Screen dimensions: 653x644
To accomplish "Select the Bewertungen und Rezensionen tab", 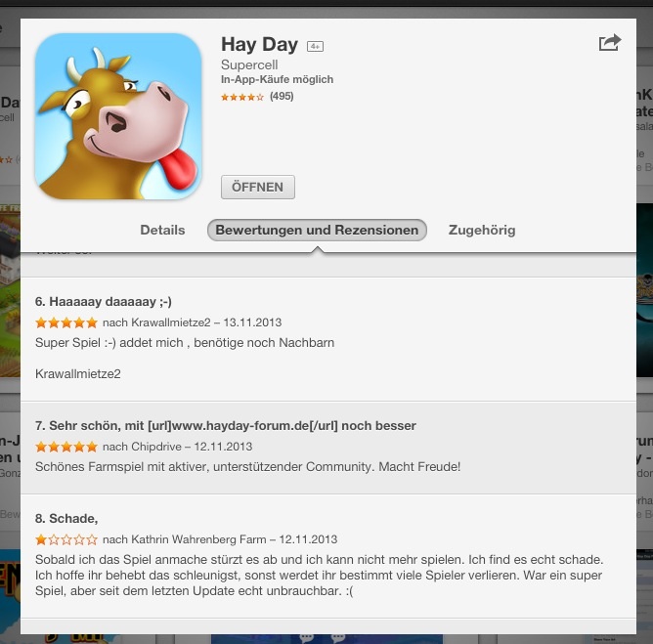I will pyautogui.click(x=317, y=230).
